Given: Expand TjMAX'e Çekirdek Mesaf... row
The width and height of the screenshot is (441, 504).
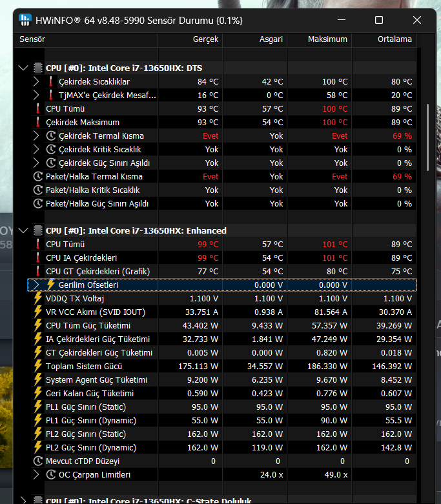Looking at the screenshot, I should pos(36,95).
